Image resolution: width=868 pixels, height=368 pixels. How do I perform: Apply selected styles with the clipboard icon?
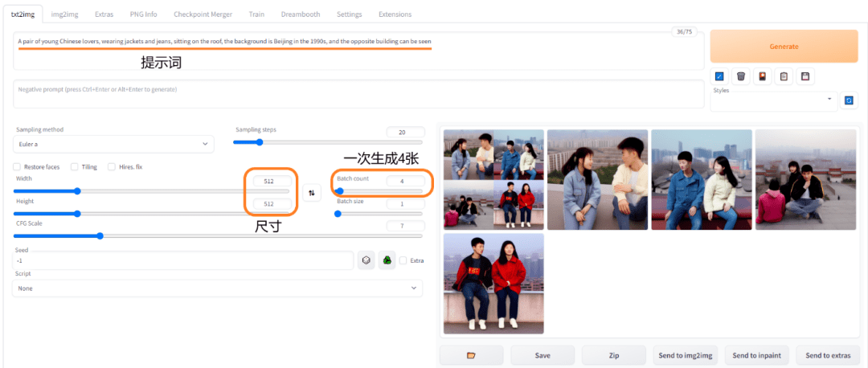pos(784,76)
